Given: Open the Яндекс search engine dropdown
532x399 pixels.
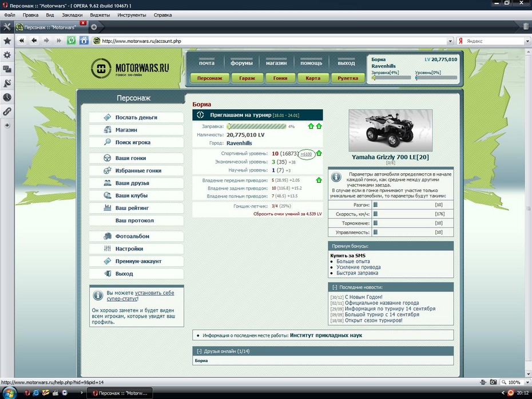Looking at the screenshot, I should pos(527,41).
